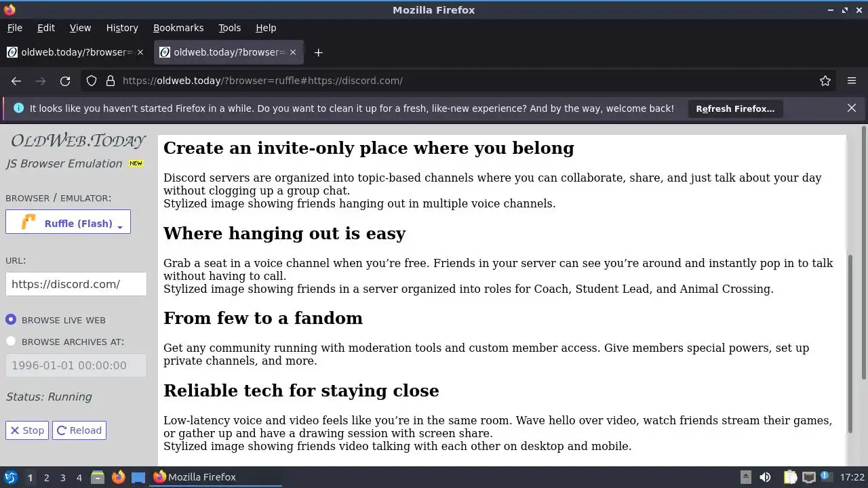Image resolution: width=868 pixels, height=488 pixels.
Task: Forward navigation arrow in the toolbar
Action: (41, 81)
